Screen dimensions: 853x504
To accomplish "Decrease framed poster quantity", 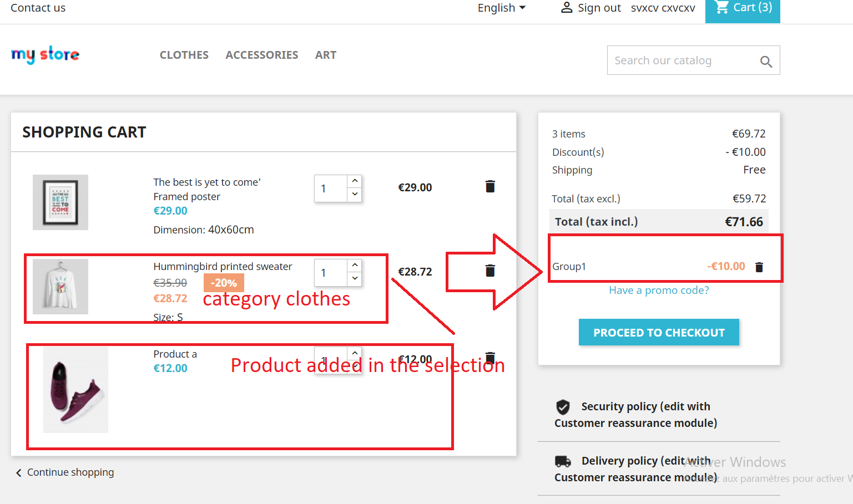I will (x=355, y=195).
